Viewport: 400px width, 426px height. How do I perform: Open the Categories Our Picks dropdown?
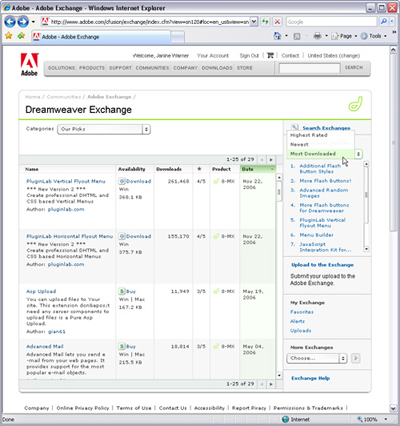[104, 129]
